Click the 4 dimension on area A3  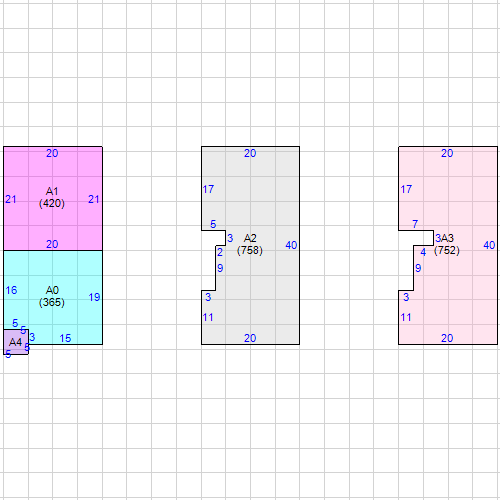click(x=423, y=252)
